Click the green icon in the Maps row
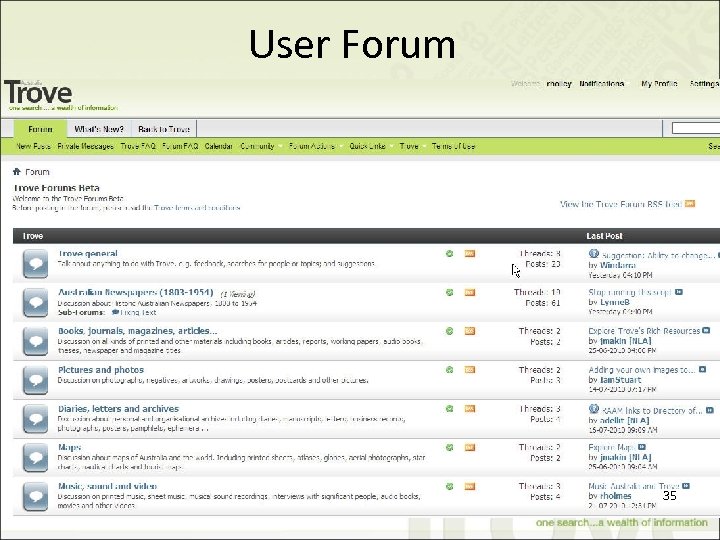The height and width of the screenshot is (540, 720). 450,447
